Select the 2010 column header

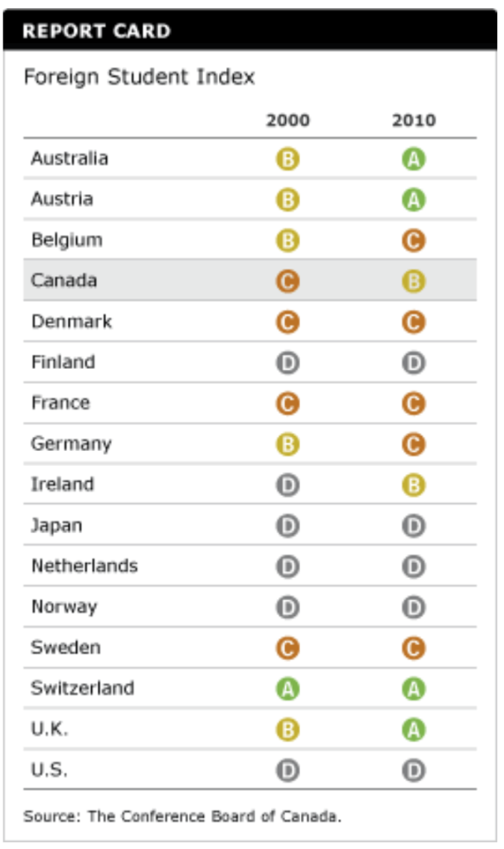click(414, 120)
